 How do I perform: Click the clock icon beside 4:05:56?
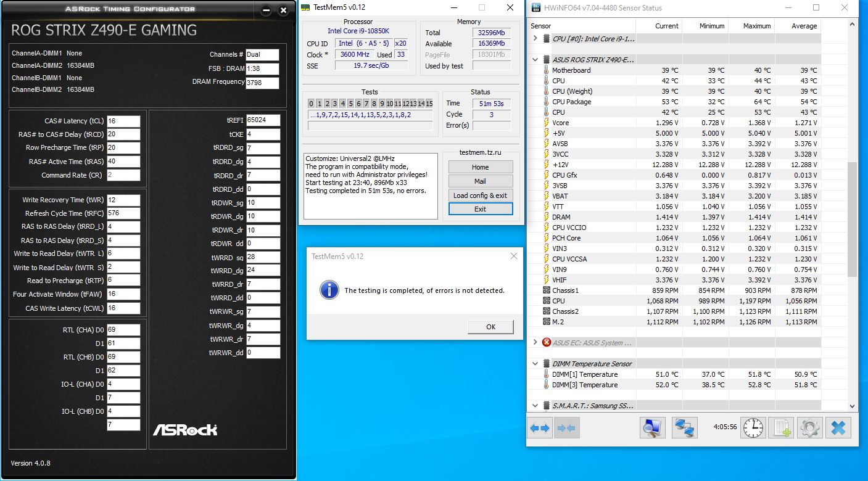(x=753, y=427)
